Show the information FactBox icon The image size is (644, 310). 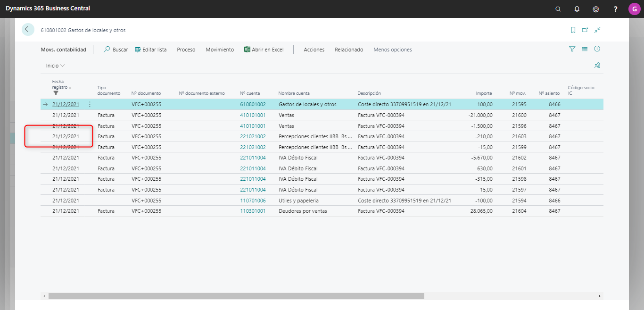click(x=597, y=49)
